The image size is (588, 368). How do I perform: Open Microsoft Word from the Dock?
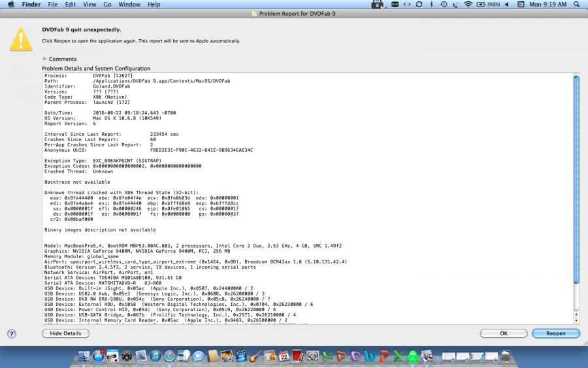pyautogui.click(x=370, y=356)
